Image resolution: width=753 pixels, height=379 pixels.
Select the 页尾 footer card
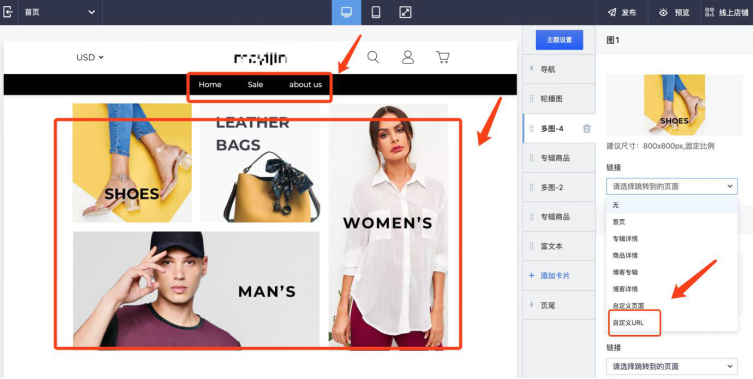[559, 305]
